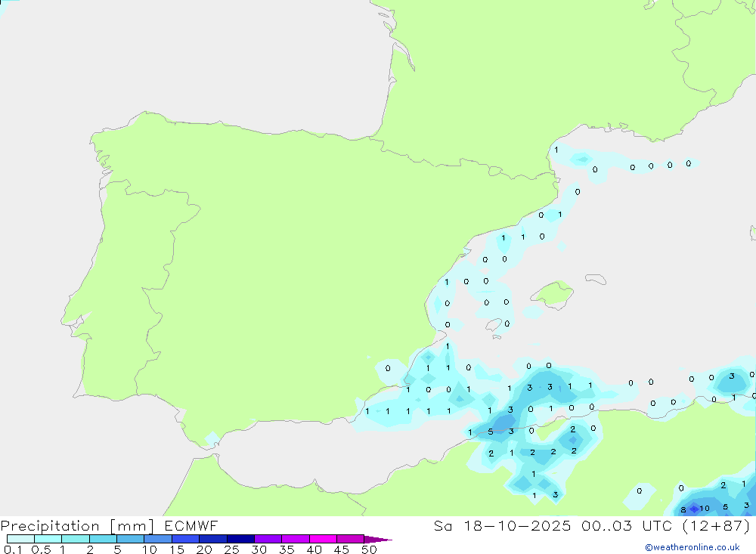Pick the 10–15 mm legend color swatch
Viewport: 756px width, 554px height.
158,539
